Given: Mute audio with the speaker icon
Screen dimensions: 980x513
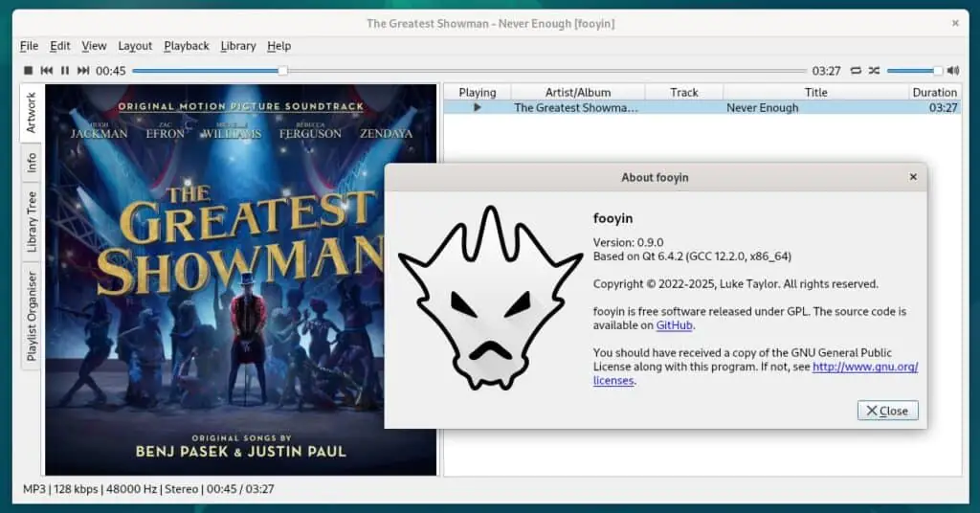Looking at the screenshot, I should pos(952,71).
